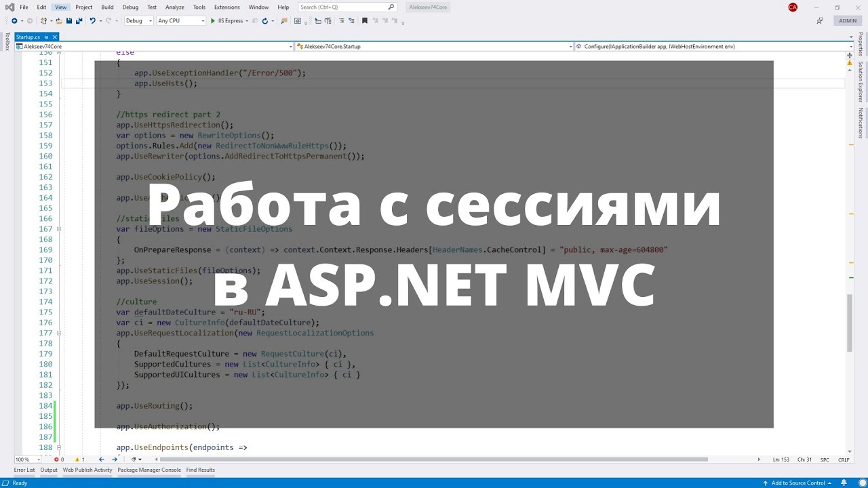Viewport: 868px width, 488px height.
Task: Click the Live Share feedback icon
Action: [821, 21]
